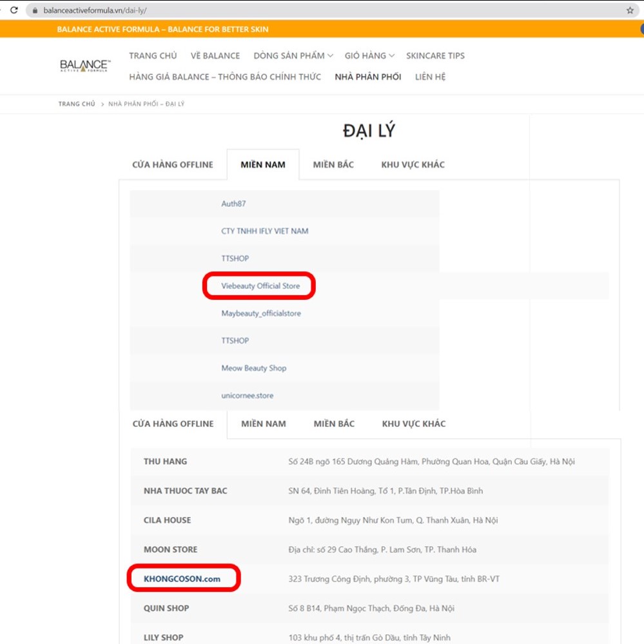Viewport: 644px width, 644px height.
Task: Switch to the lower Miền Nam tab
Action: point(264,424)
